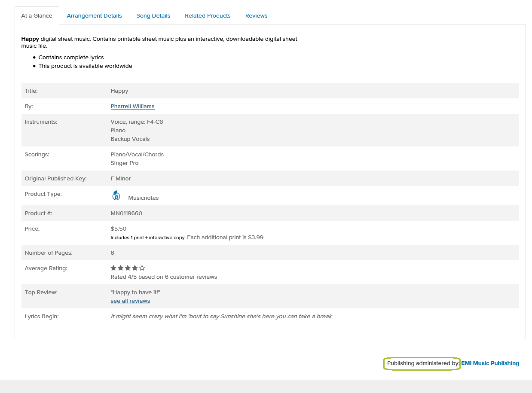Image resolution: width=532 pixels, height=393 pixels.
Task: Click the lyrics line 'It might seem crazy'
Action: pos(221,317)
